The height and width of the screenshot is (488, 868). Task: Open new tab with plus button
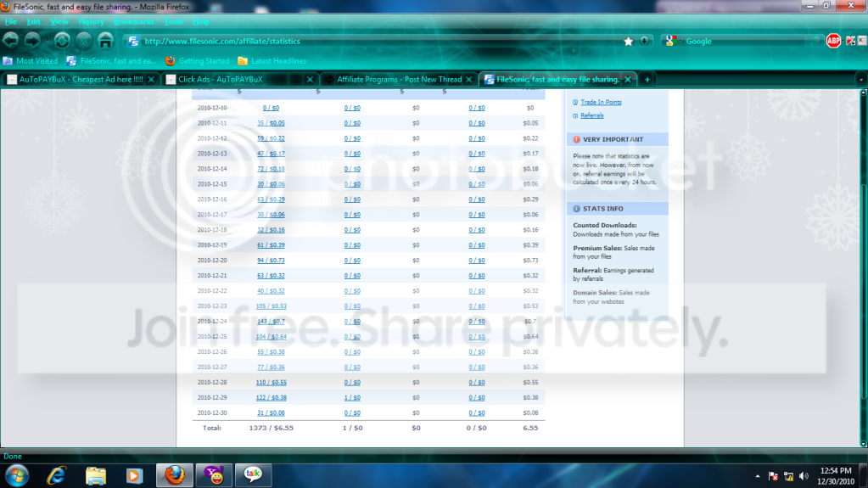647,79
